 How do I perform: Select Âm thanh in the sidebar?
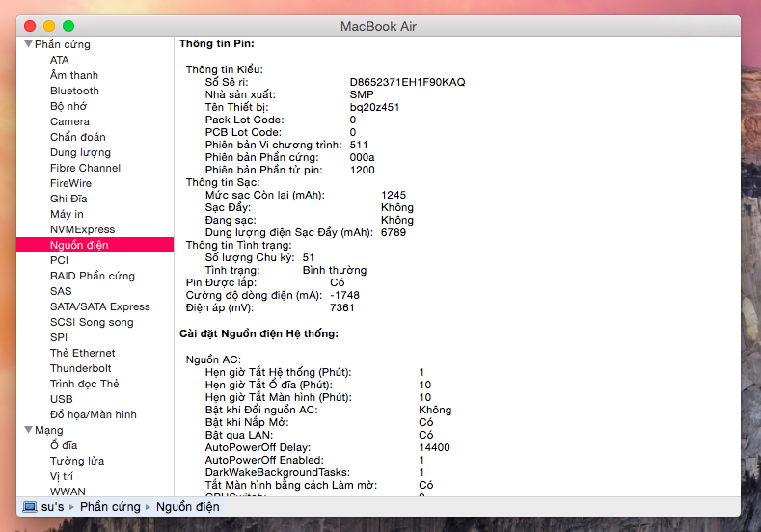pos(73,75)
